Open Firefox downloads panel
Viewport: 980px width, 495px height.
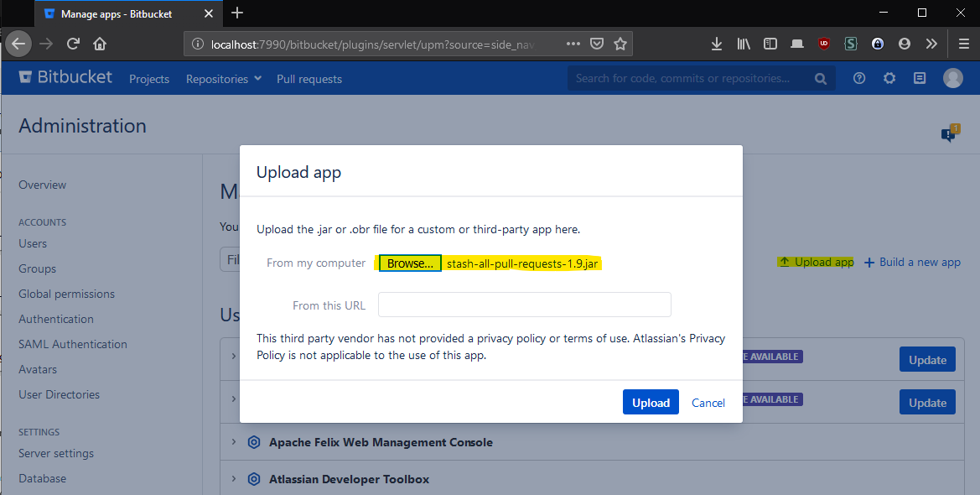[x=717, y=43]
